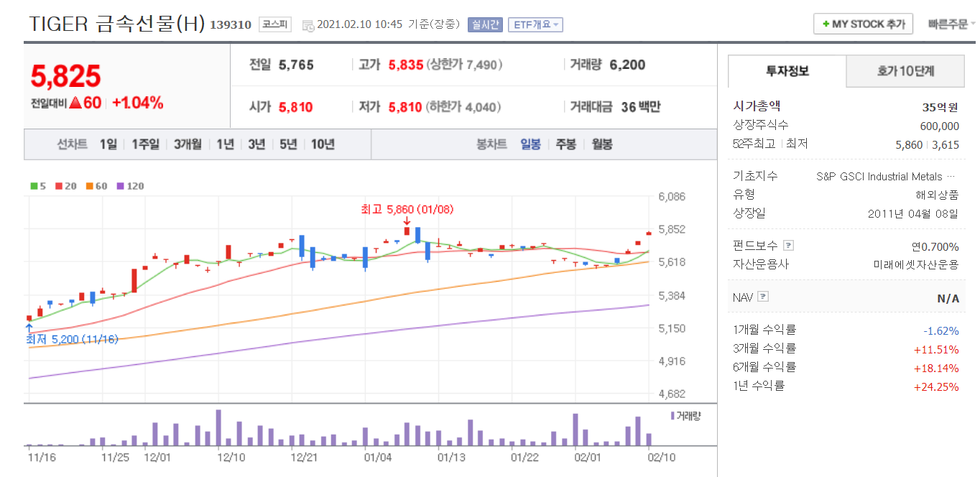The width and height of the screenshot is (980, 477).
Task: Click the 3개월 수익률 +11.51% value
Action: [x=936, y=349]
